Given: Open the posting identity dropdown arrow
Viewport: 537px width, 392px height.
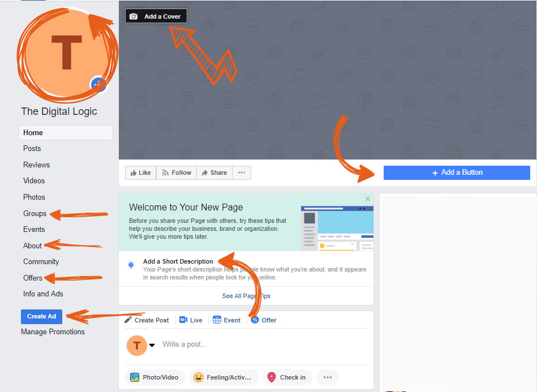Looking at the screenshot, I should (151, 344).
